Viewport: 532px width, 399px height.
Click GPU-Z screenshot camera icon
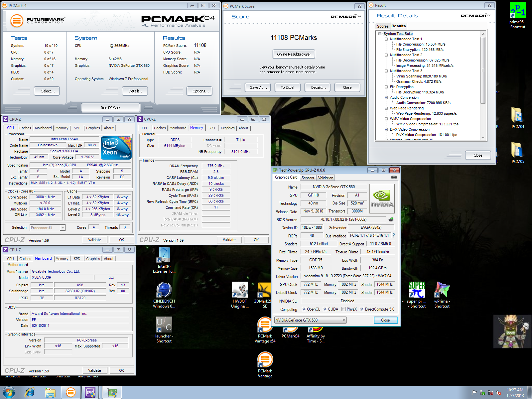pyautogui.click(x=394, y=177)
